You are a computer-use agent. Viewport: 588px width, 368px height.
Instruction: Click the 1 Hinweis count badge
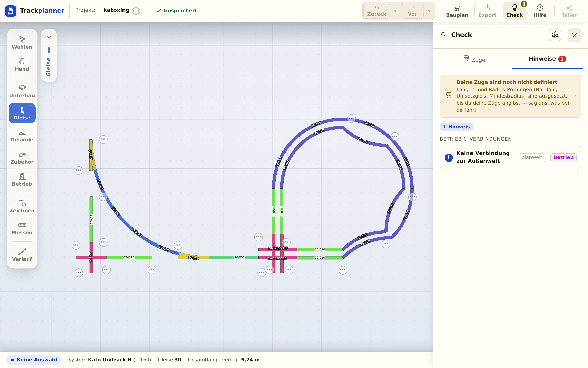coord(456,127)
